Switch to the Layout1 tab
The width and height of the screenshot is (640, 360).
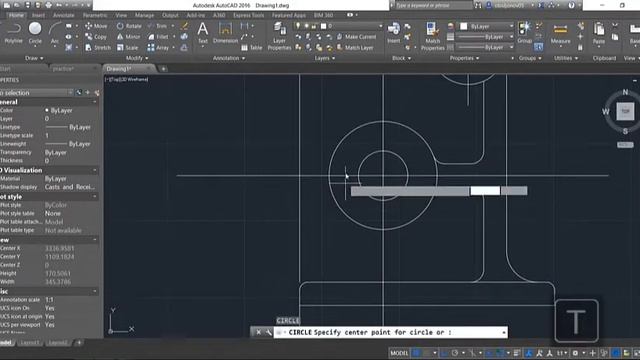point(30,342)
